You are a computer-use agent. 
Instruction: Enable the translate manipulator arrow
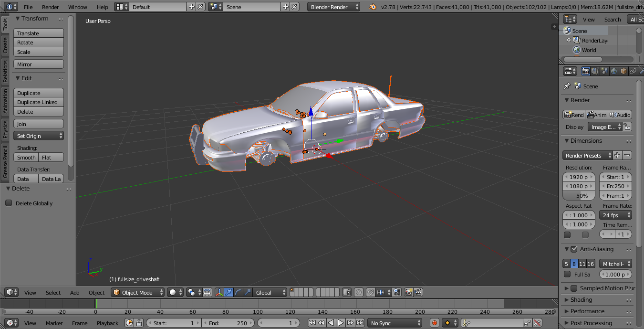pos(229,292)
